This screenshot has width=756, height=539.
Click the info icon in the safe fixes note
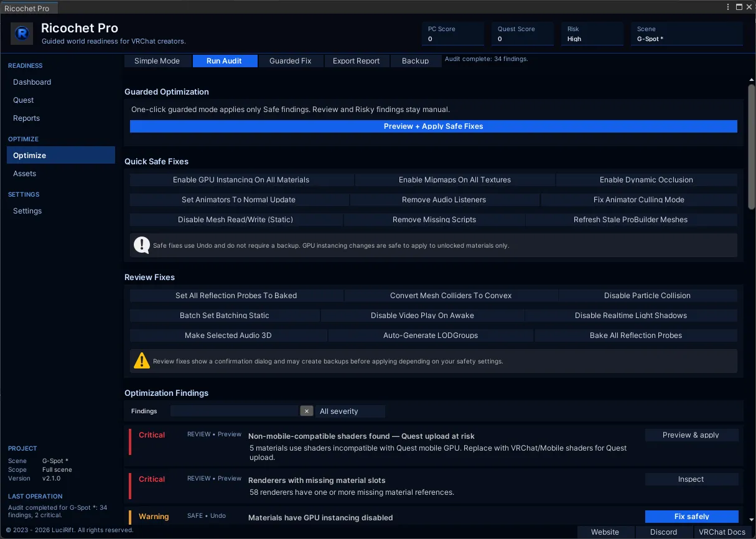point(142,245)
